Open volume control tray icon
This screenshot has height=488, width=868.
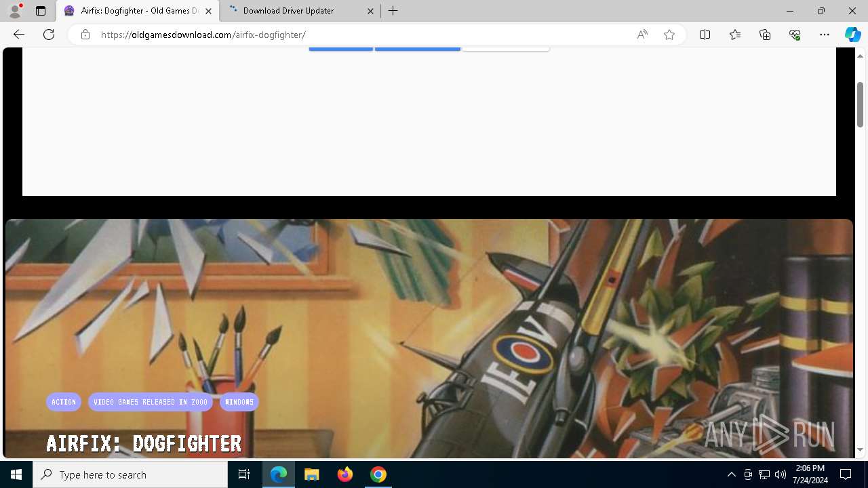[781, 474]
